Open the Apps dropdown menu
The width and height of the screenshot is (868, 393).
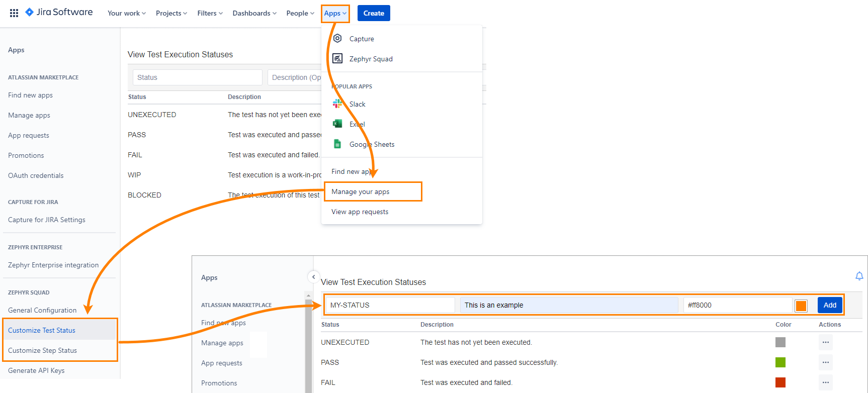pyautogui.click(x=335, y=14)
